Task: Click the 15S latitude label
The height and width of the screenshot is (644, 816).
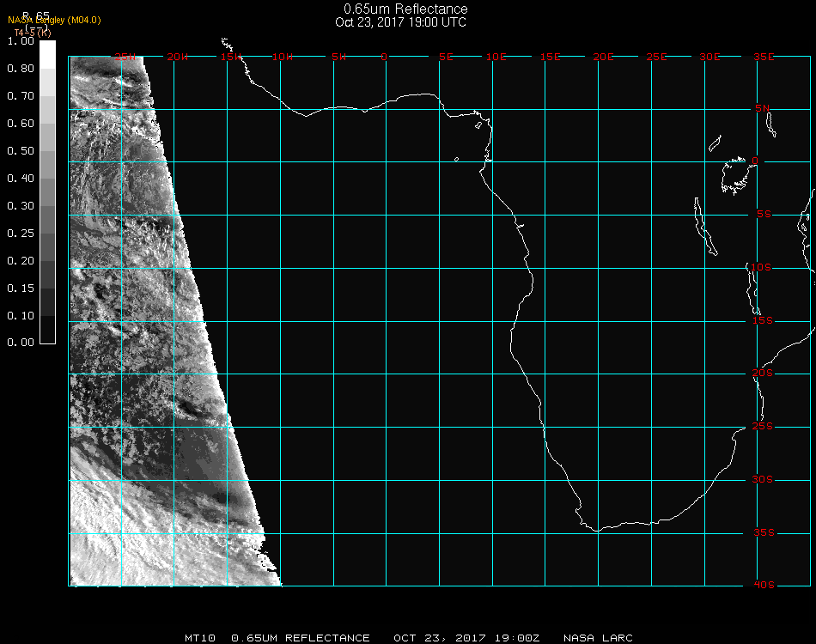Action: point(763,320)
